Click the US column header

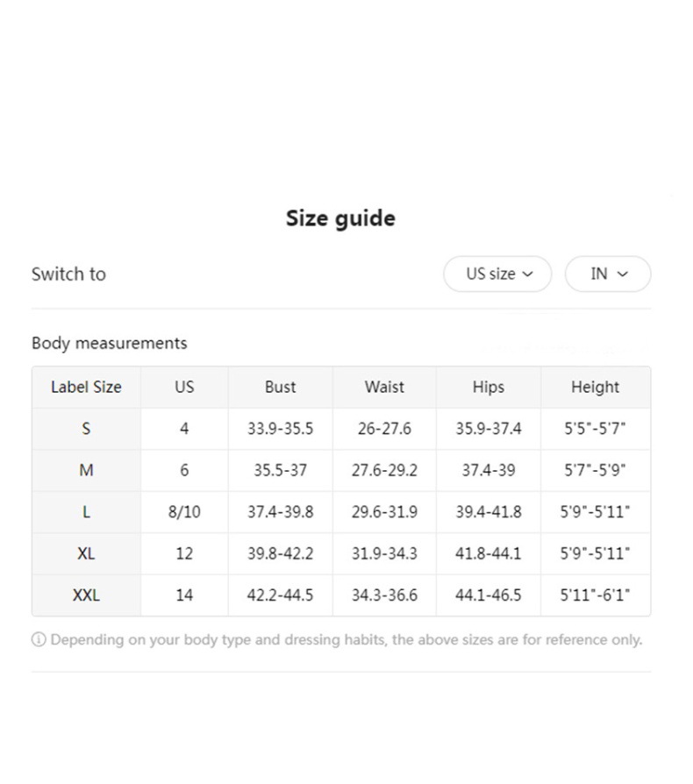pyautogui.click(x=184, y=387)
